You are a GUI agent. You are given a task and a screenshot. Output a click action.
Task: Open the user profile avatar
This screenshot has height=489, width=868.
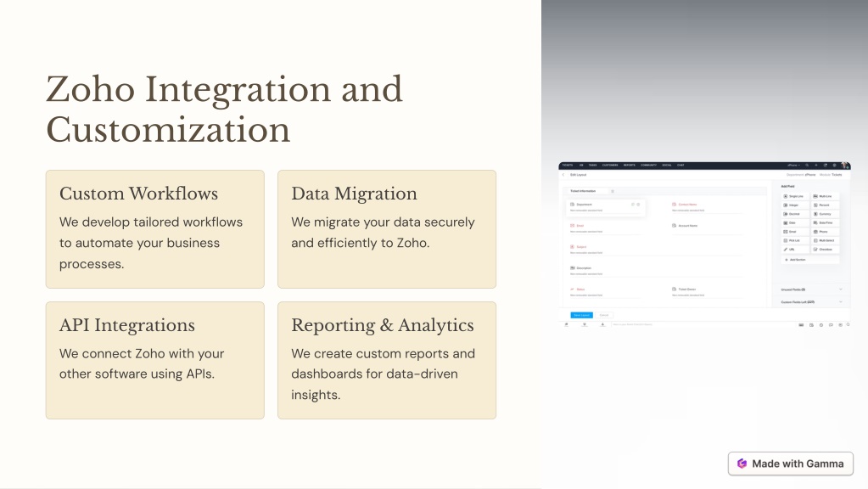845,165
